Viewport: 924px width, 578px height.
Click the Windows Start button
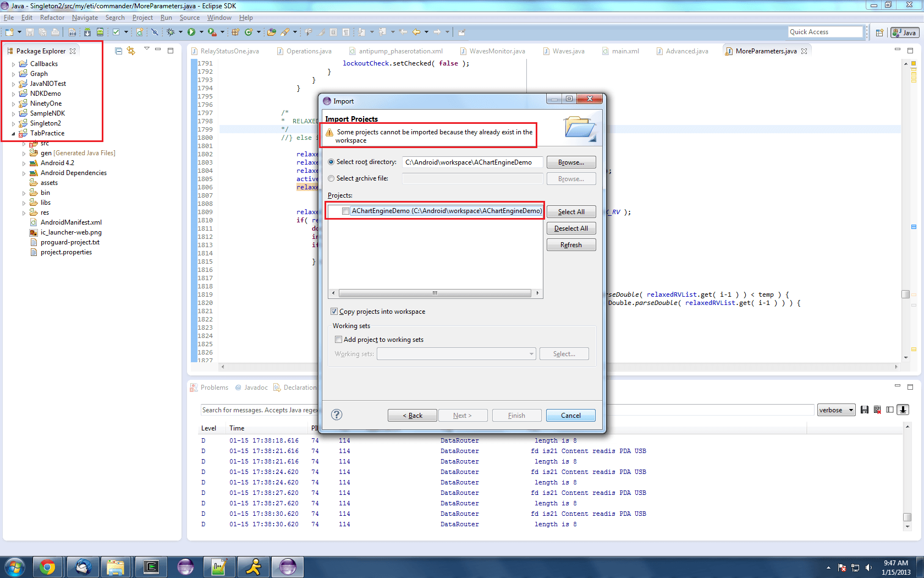[x=15, y=566]
